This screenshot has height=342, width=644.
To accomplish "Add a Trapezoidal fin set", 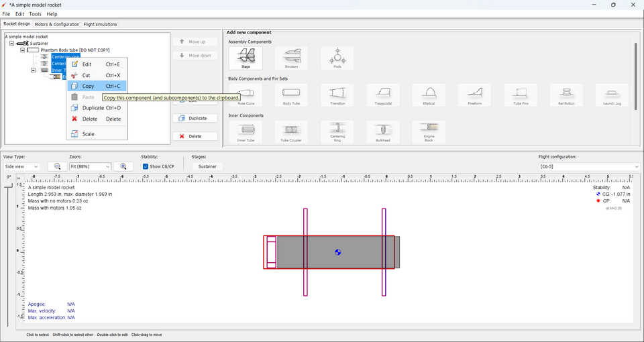I will [x=383, y=95].
